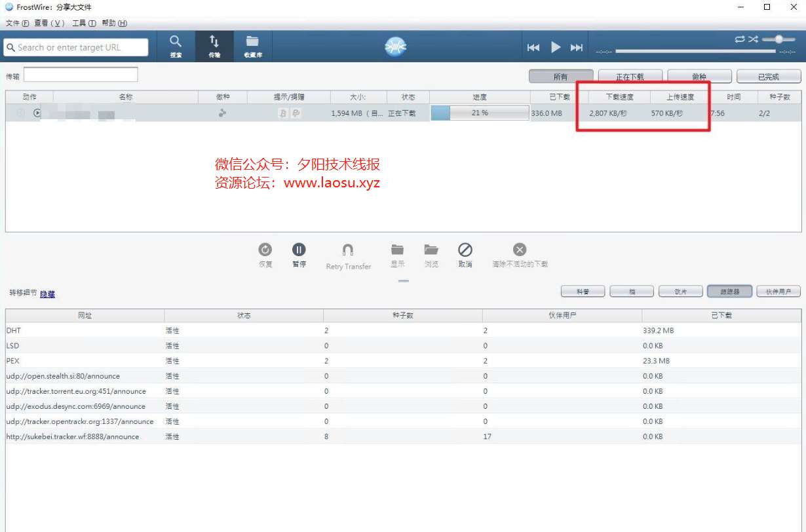Viewport: 806px width, 532px height.
Task: Sort transfers by 时间 column
Action: click(x=733, y=97)
